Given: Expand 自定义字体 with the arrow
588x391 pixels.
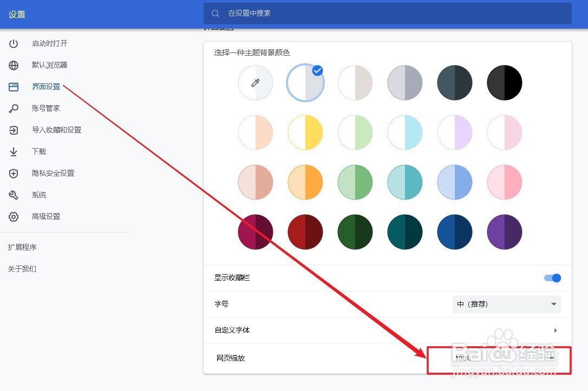Looking at the screenshot, I should [x=556, y=330].
